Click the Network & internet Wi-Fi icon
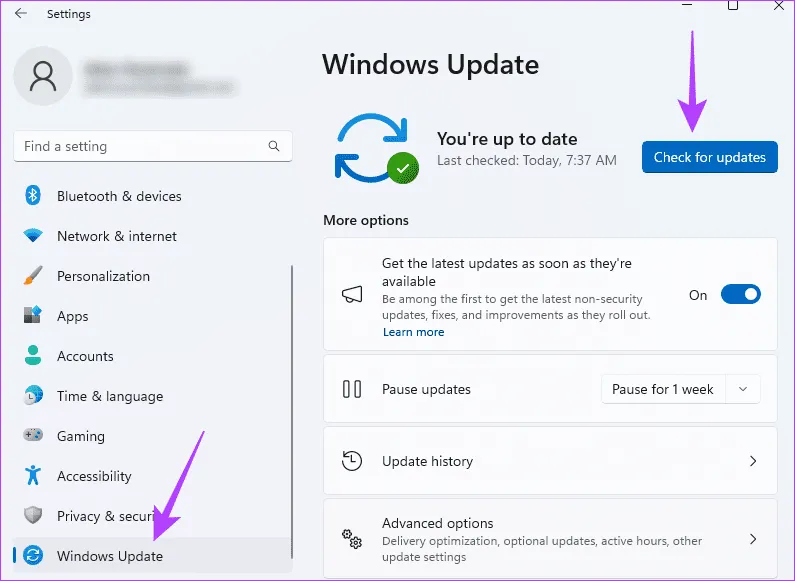This screenshot has height=581, width=795. [x=33, y=236]
